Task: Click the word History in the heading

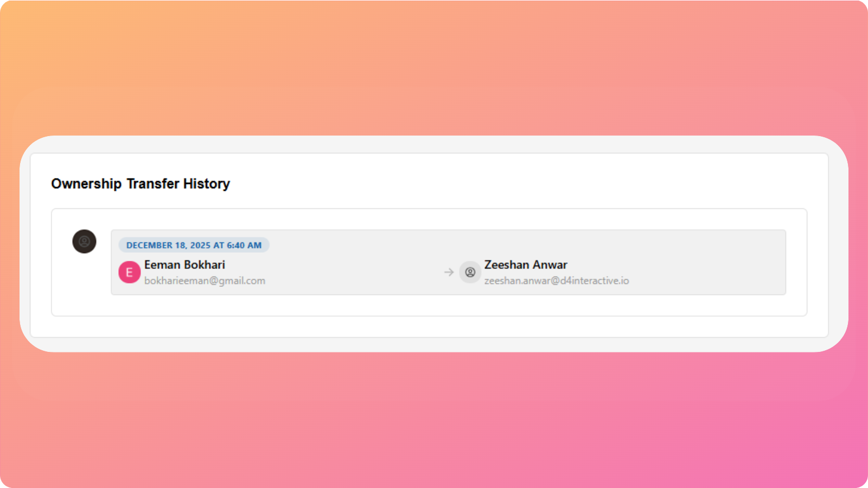Action: coord(207,184)
